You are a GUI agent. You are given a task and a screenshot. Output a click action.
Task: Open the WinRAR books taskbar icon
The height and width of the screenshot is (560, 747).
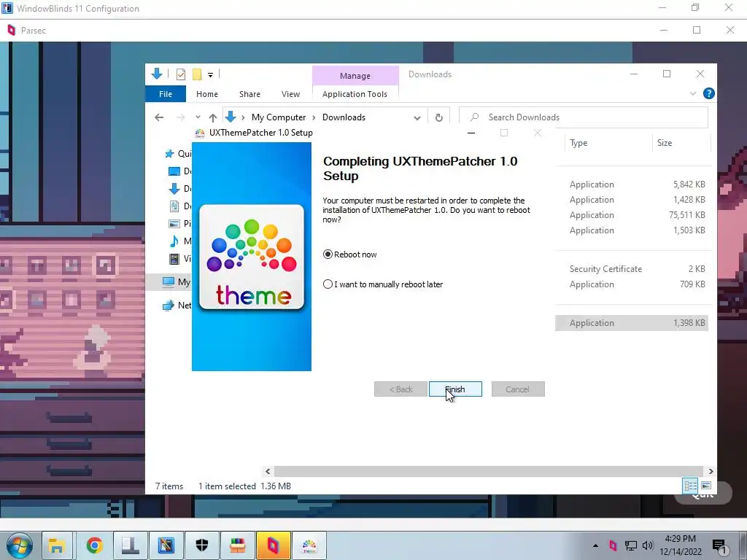pyautogui.click(x=237, y=545)
